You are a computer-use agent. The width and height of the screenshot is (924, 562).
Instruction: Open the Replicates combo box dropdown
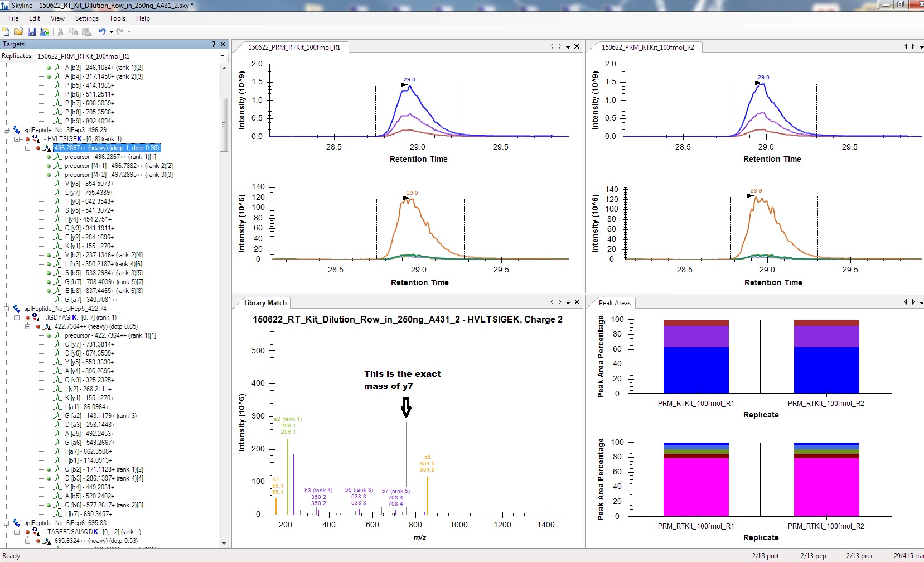[x=222, y=56]
